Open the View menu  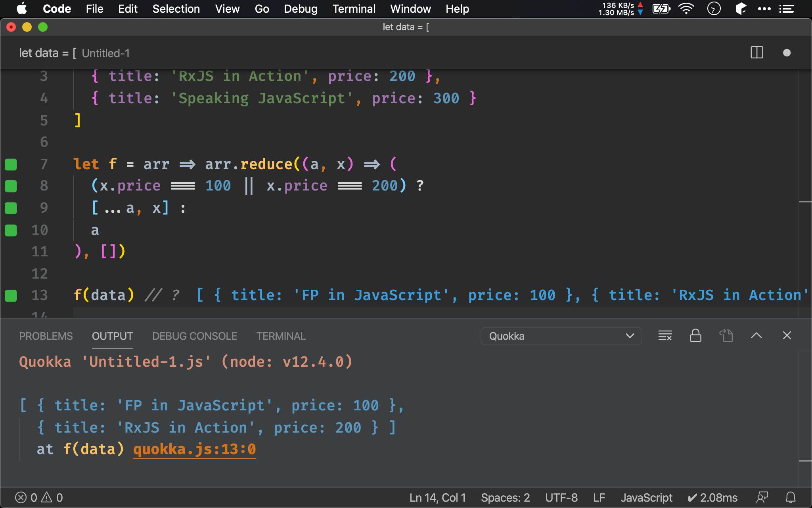point(227,9)
